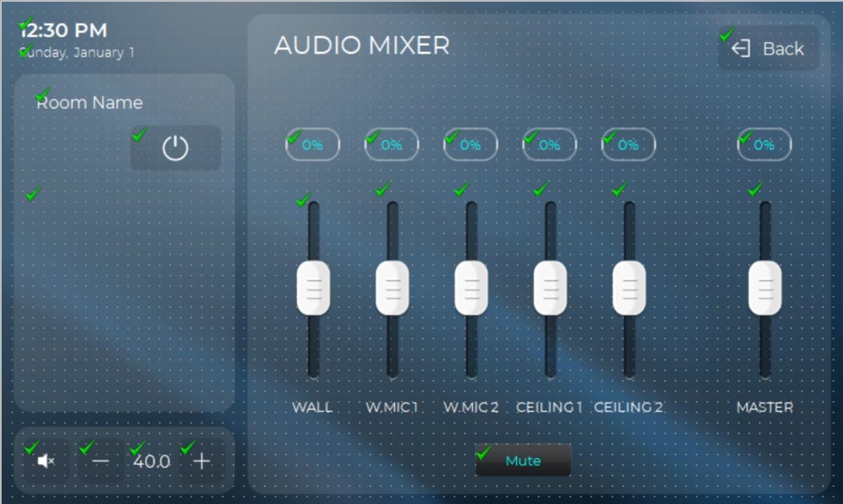The width and height of the screenshot is (843, 504).
Task: Click the Sunday, January 1 date
Action: pos(77,53)
